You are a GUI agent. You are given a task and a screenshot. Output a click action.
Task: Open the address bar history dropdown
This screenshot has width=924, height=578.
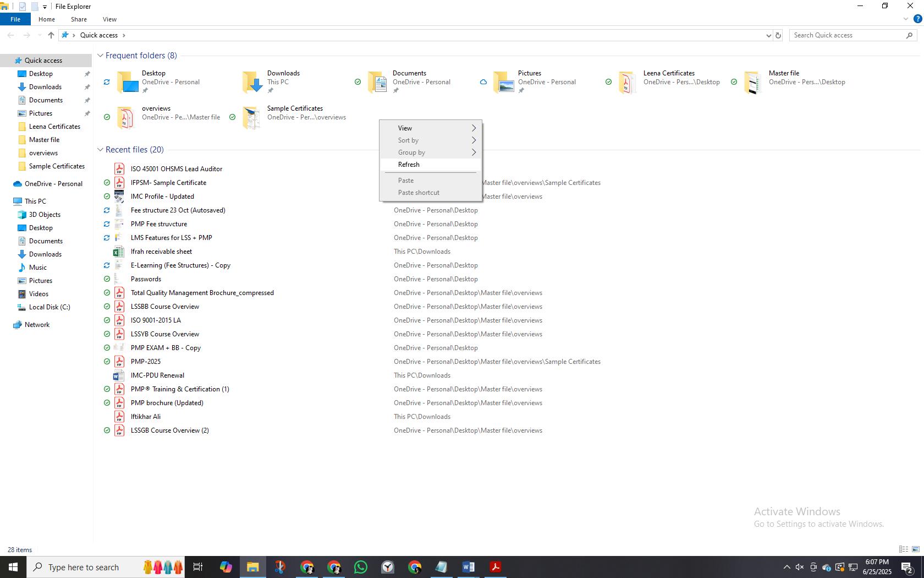tap(768, 35)
